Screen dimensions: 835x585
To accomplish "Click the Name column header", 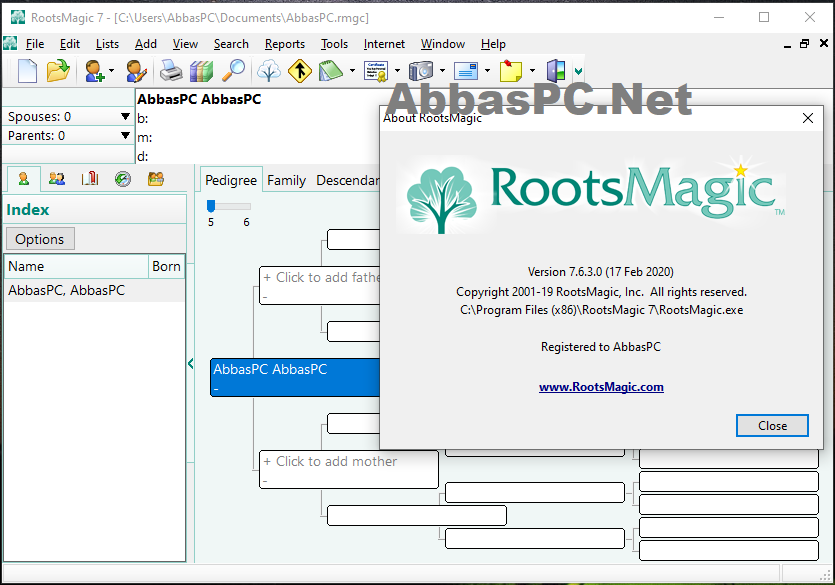I will tap(76, 266).
